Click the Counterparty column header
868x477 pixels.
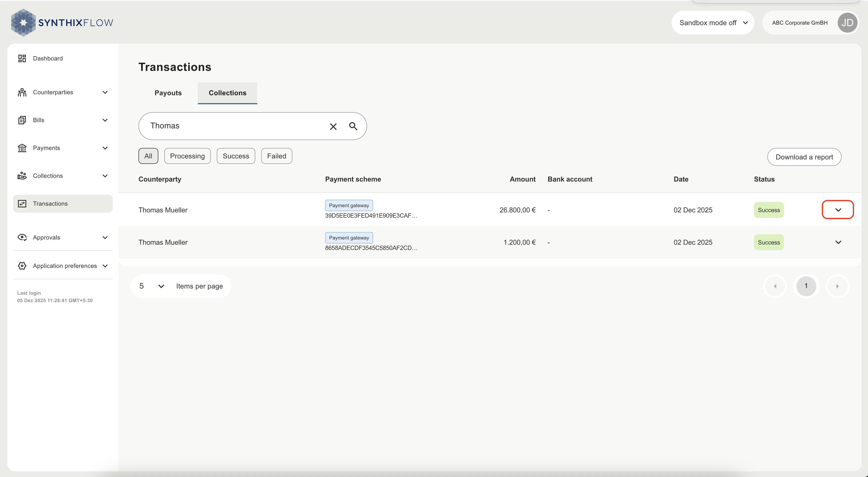coord(160,179)
